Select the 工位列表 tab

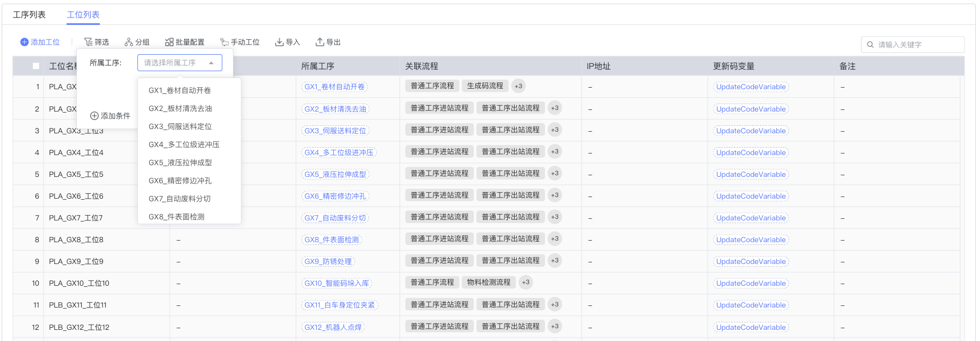tap(83, 14)
